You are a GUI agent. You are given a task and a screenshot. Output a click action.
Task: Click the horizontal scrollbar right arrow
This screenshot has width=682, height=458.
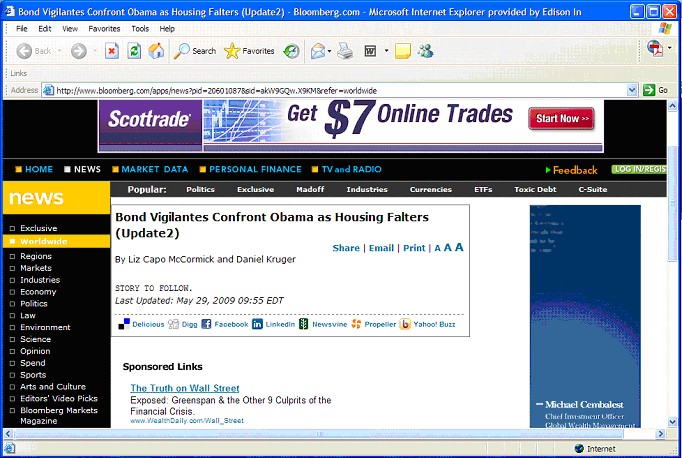[x=661, y=434]
